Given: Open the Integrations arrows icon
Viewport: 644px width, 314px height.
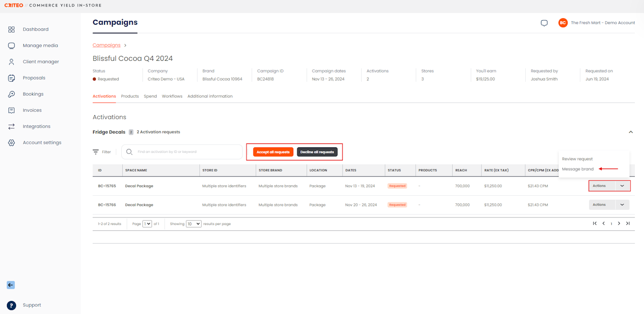Looking at the screenshot, I should (x=12, y=126).
